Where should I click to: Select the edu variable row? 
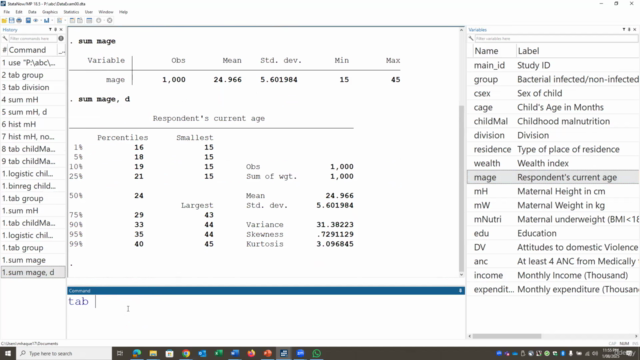coord(553,233)
